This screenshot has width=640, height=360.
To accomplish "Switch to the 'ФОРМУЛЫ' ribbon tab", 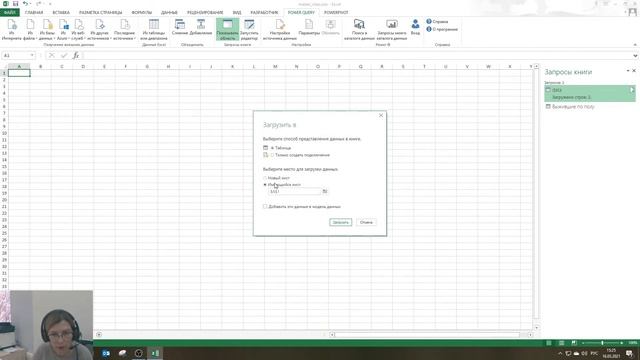I will 142,13.
